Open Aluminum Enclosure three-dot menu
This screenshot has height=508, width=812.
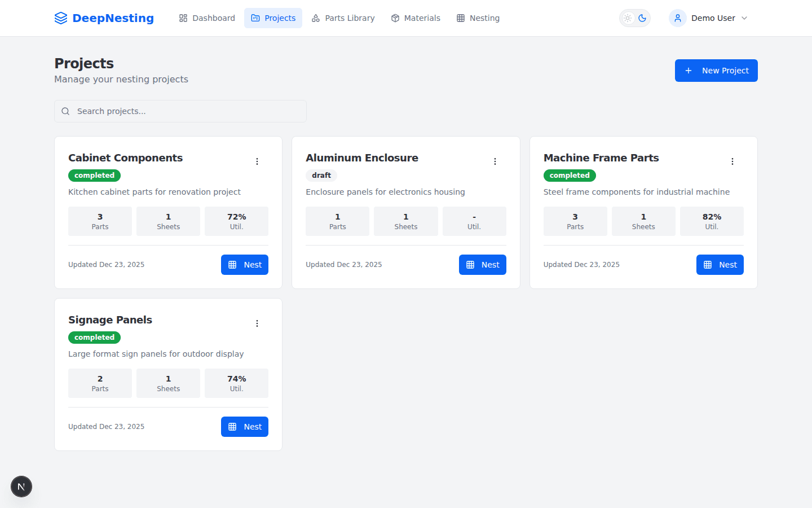(495, 161)
